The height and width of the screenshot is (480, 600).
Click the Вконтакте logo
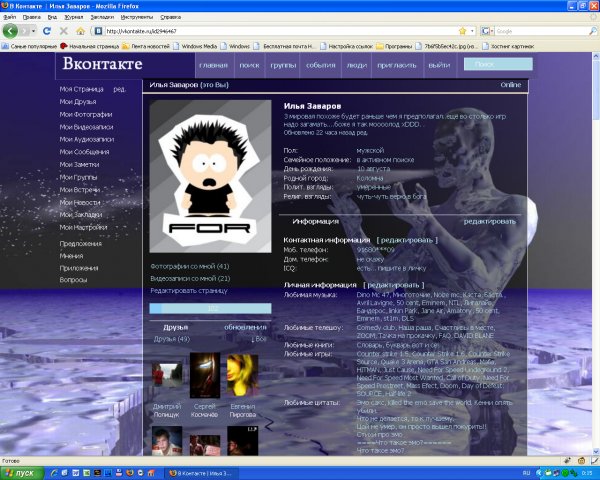click(103, 64)
